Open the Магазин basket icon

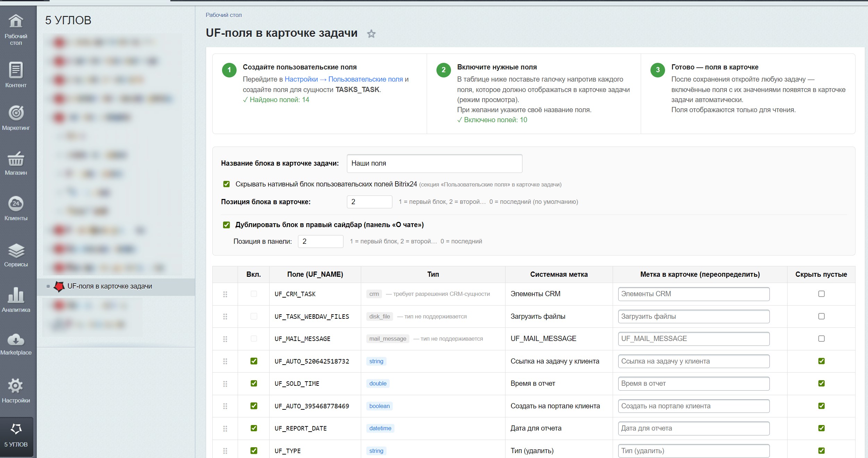coord(16,159)
